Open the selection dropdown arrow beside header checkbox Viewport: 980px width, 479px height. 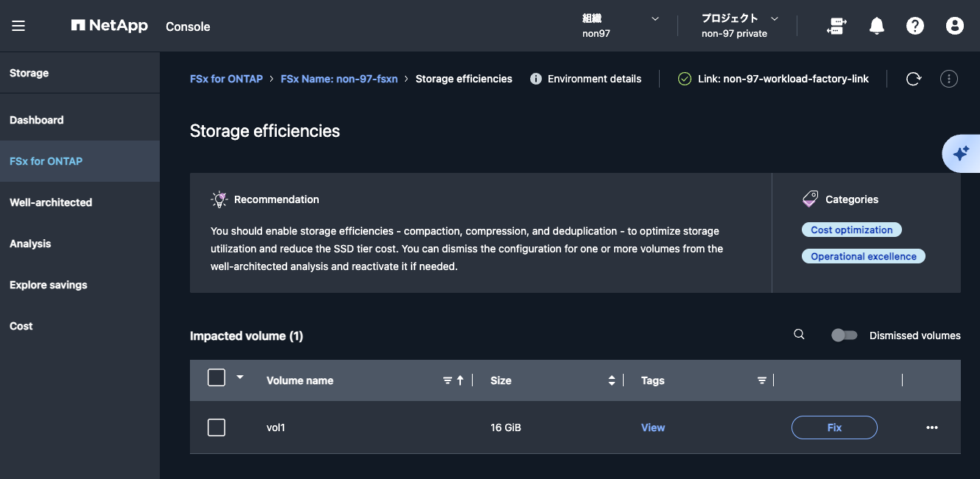[x=240, y=377]
